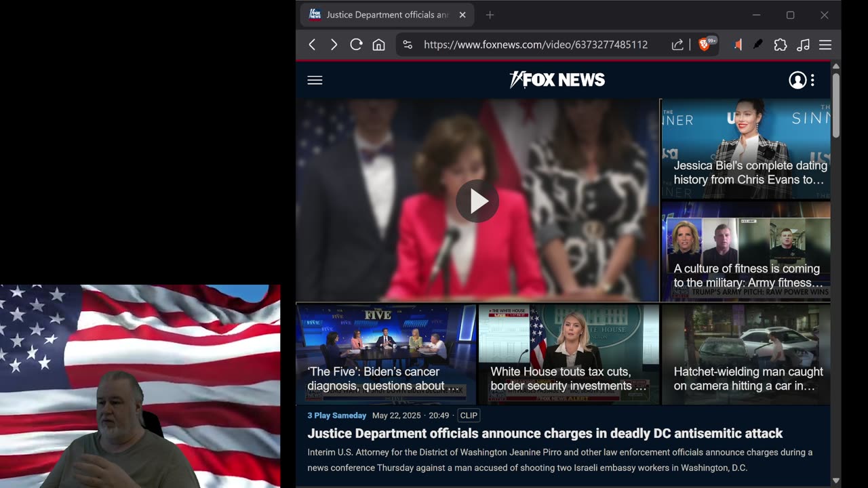Maximize the browser window
Image resolution: width=868 pixels, height=488 pixels.
click(x=790, y=15)
